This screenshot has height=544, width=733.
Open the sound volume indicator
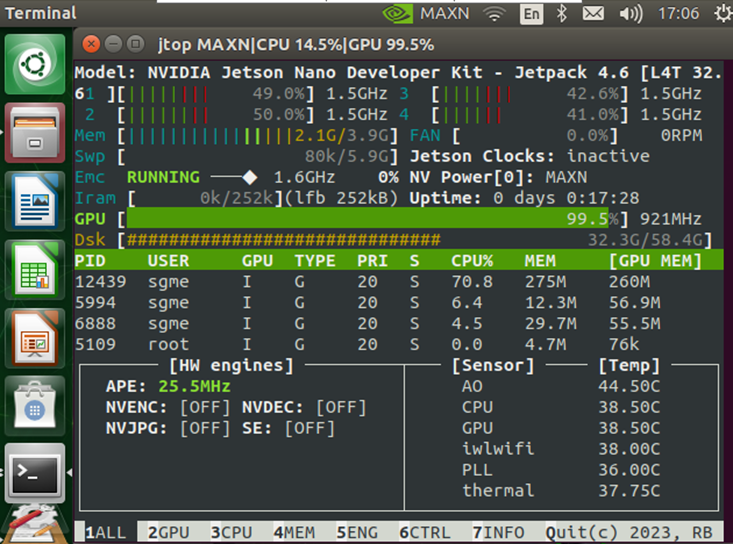click(x=631, y=14)
